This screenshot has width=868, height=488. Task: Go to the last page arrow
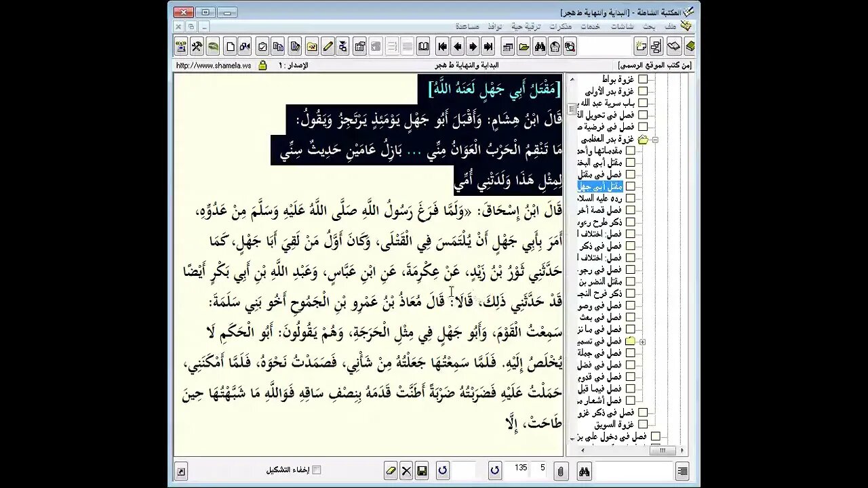click(x=488, y=47)
